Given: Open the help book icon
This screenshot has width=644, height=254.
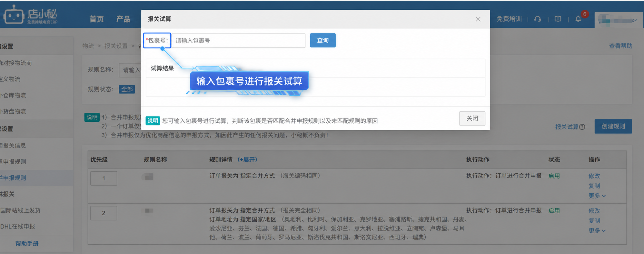Looking at the screenshot, I should (558, 19).
